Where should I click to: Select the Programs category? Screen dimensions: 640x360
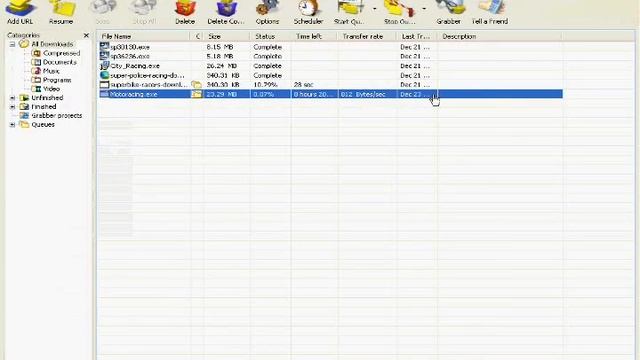pos(57,80)
